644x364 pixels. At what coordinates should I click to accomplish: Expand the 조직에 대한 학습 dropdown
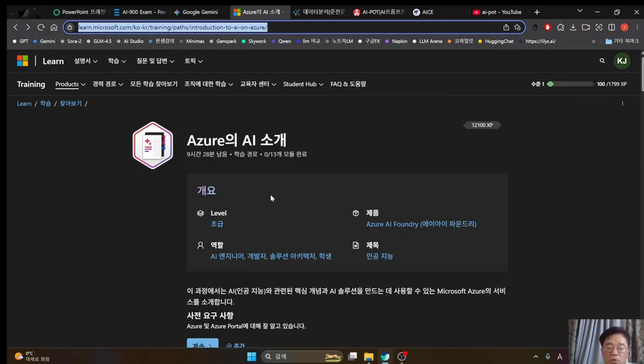tap(208, 84)
